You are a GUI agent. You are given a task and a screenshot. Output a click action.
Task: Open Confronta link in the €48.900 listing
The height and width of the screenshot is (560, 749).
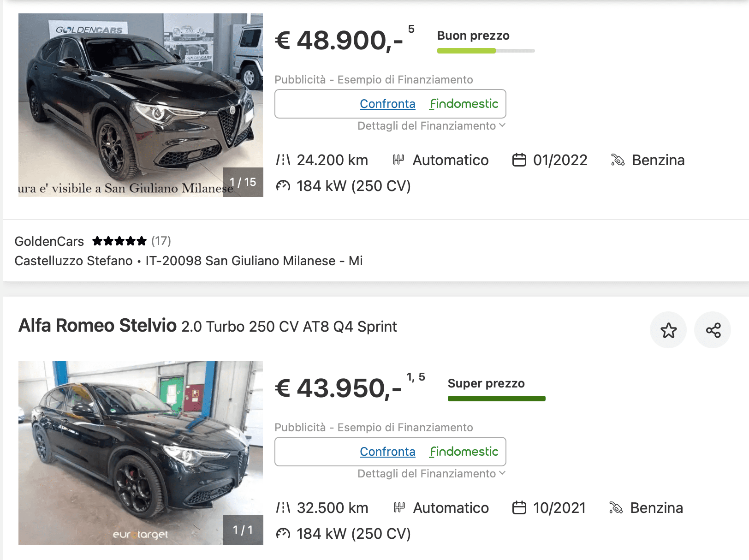(x=387, y=104)
